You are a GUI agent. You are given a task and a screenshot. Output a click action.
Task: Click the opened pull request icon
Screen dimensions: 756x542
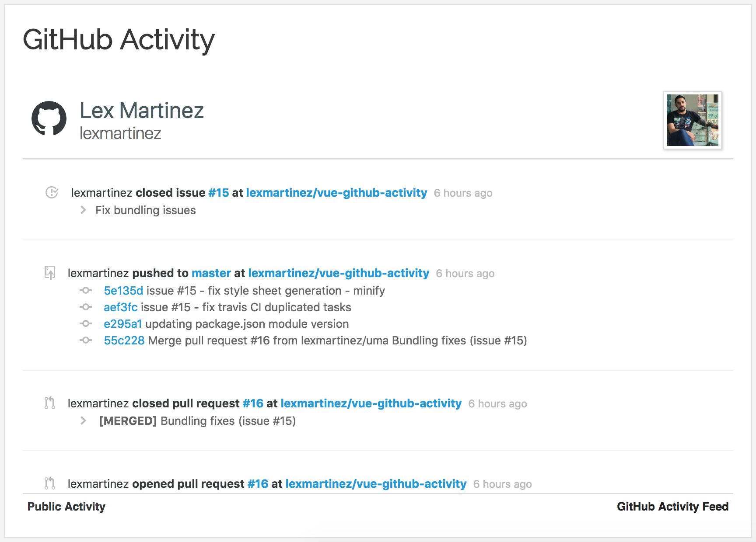pos(50,483)
